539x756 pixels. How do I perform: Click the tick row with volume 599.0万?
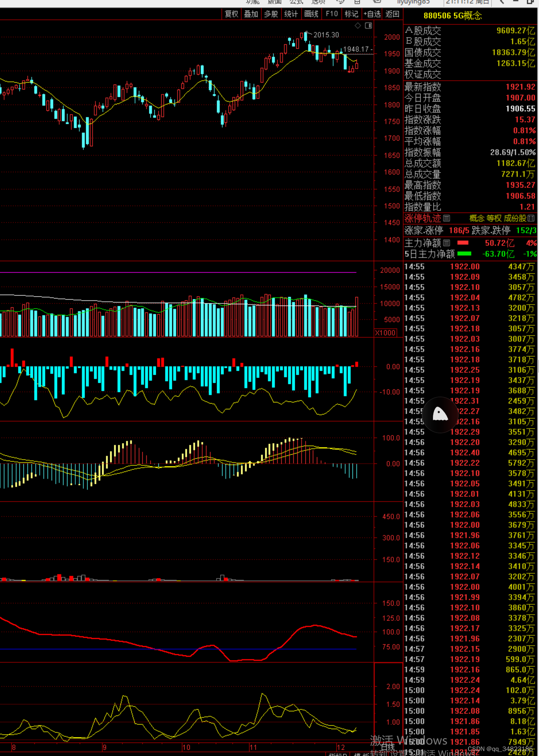tap(470, 659)
